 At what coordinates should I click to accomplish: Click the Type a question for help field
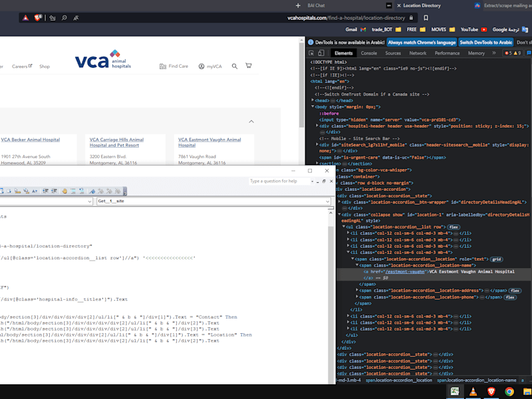[279, 181]
